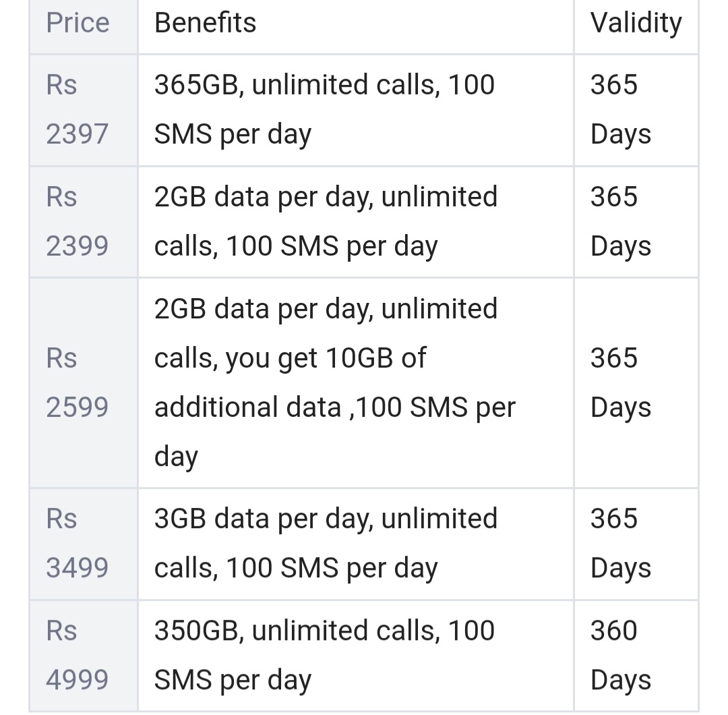The width and height of the screenshot is (728, 715).
Task: Select the Rs 2599 price cell
Action: 77,382
